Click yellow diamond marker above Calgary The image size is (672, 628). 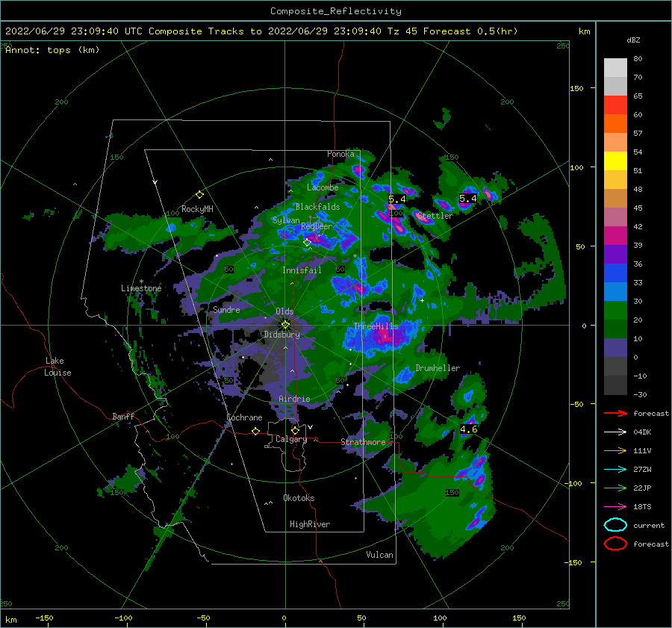295,430
